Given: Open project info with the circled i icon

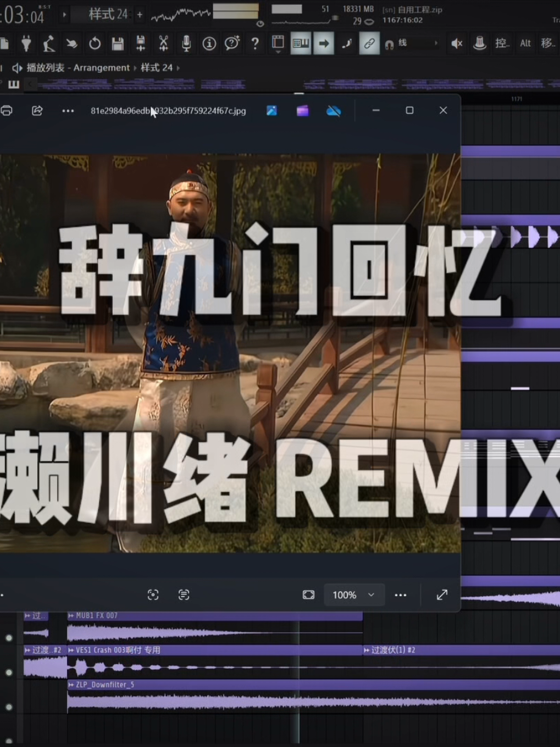Looking at the screenshot, I should pyautogui.click(x=209, y=43).
